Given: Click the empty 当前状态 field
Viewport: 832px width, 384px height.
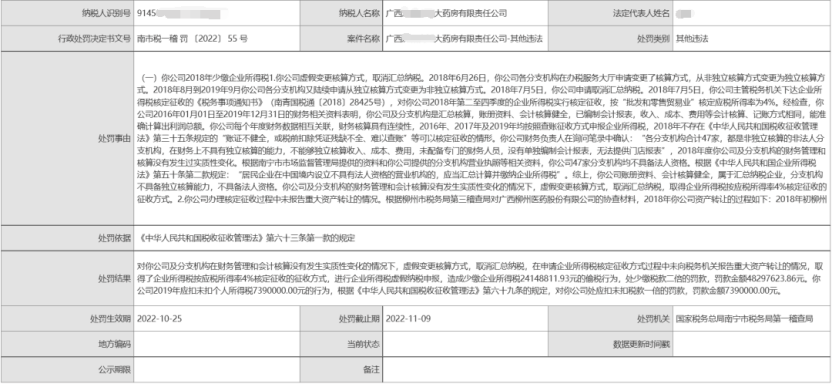Looking at the screenshot, I should pos(465,344).
